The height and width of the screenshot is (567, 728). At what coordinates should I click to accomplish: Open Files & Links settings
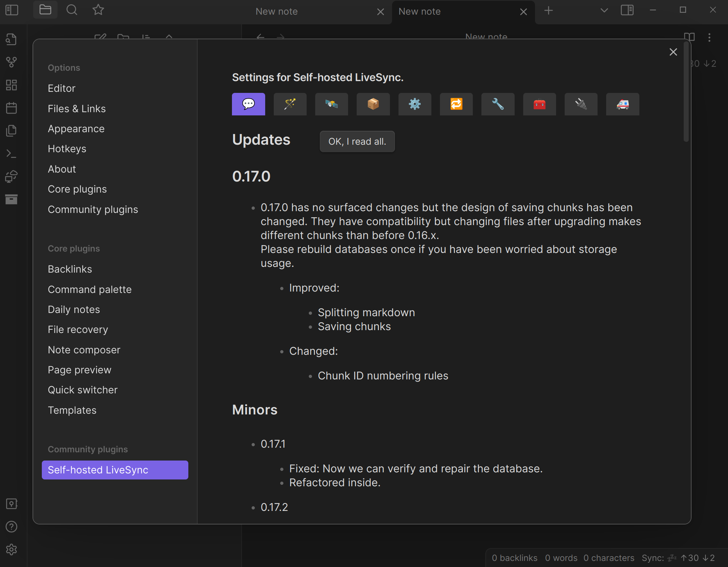click(x=115, y=109)
